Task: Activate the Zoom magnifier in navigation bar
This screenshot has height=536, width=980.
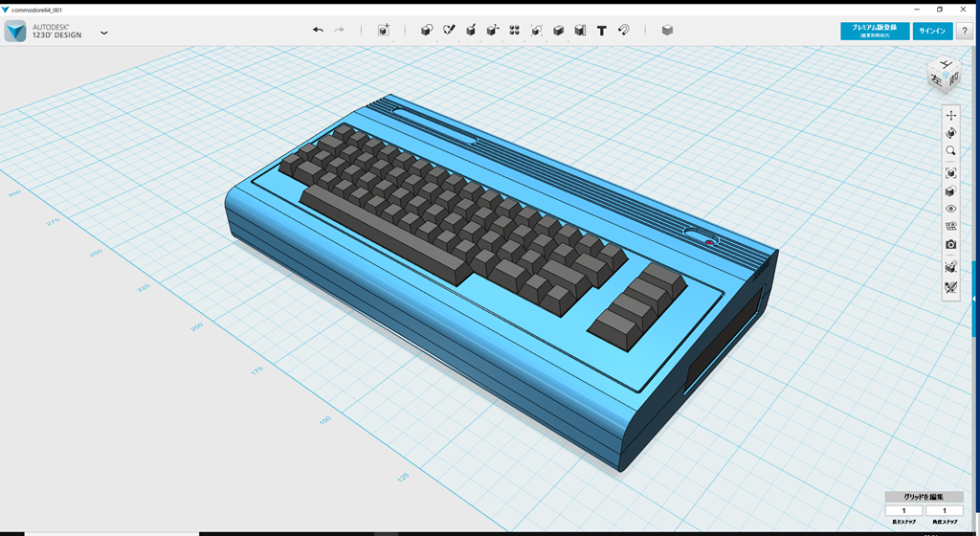Action: (950, 151)
